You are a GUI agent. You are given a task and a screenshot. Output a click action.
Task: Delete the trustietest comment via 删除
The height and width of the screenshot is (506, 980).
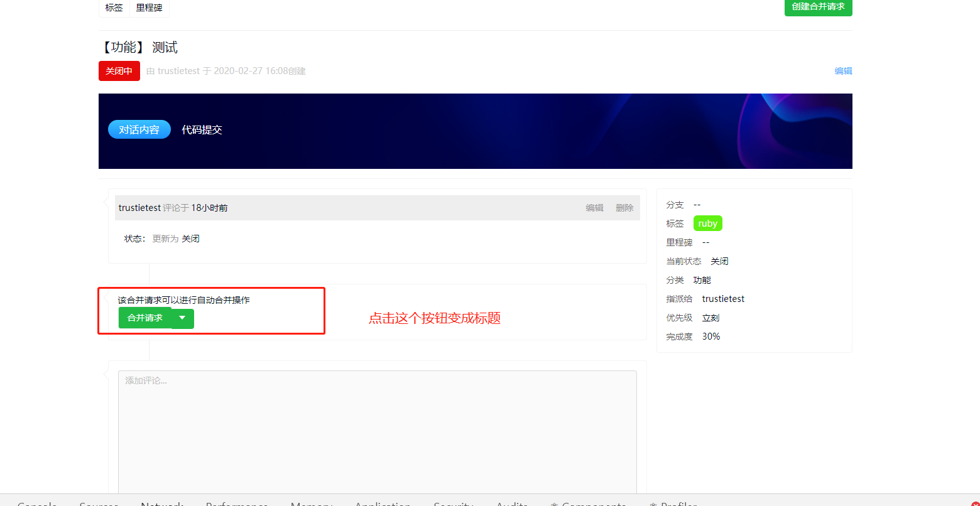pyautogui.click(x=624, y=208)
